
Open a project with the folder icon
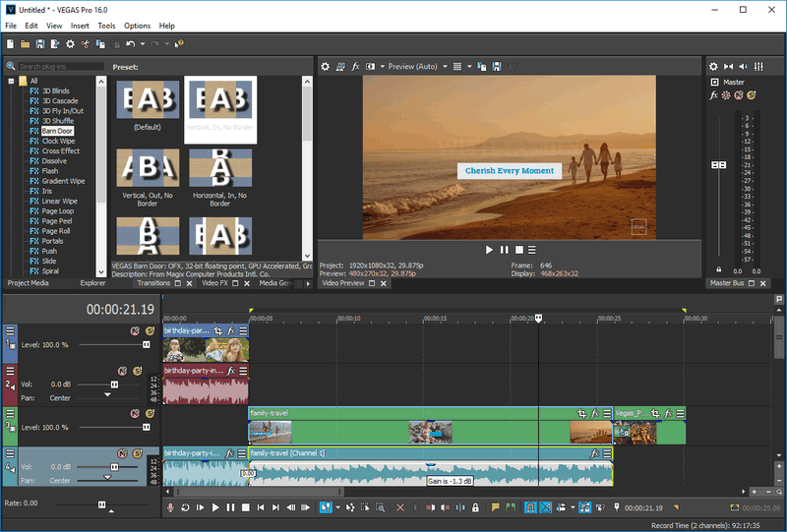tap(25, 44)
